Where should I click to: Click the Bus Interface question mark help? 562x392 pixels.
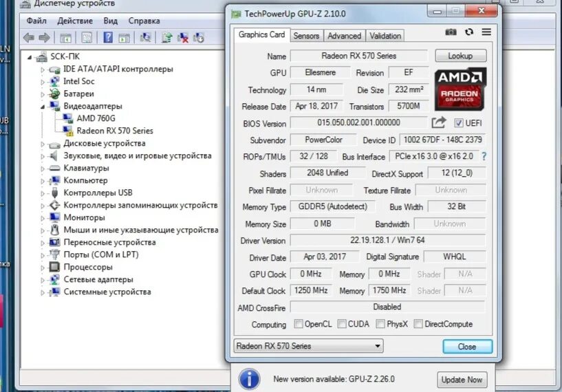[484, 156]
